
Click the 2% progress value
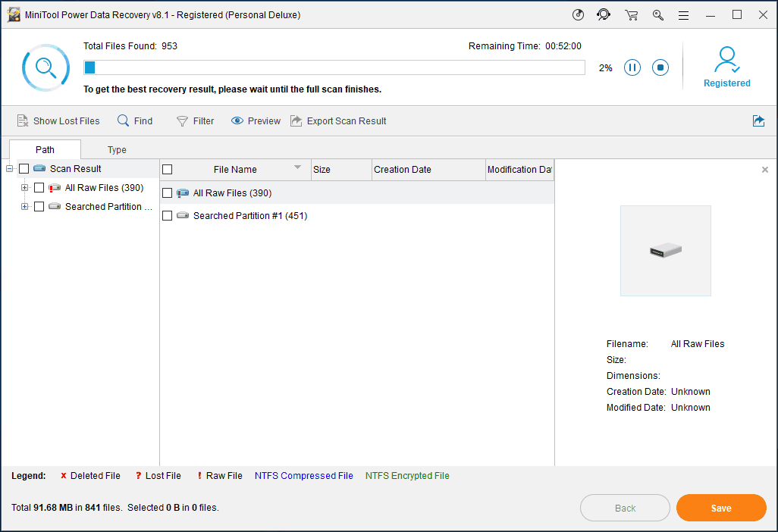click(x=605, y=68)
